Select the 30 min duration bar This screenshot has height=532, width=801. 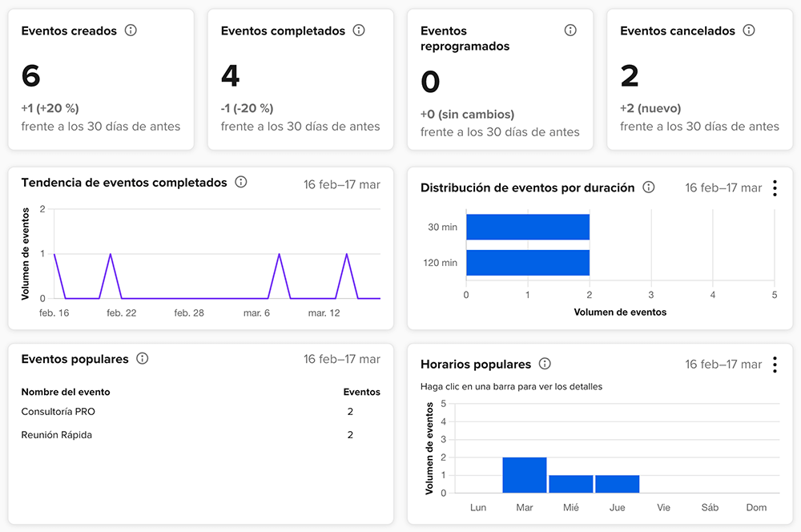(528, 227)
